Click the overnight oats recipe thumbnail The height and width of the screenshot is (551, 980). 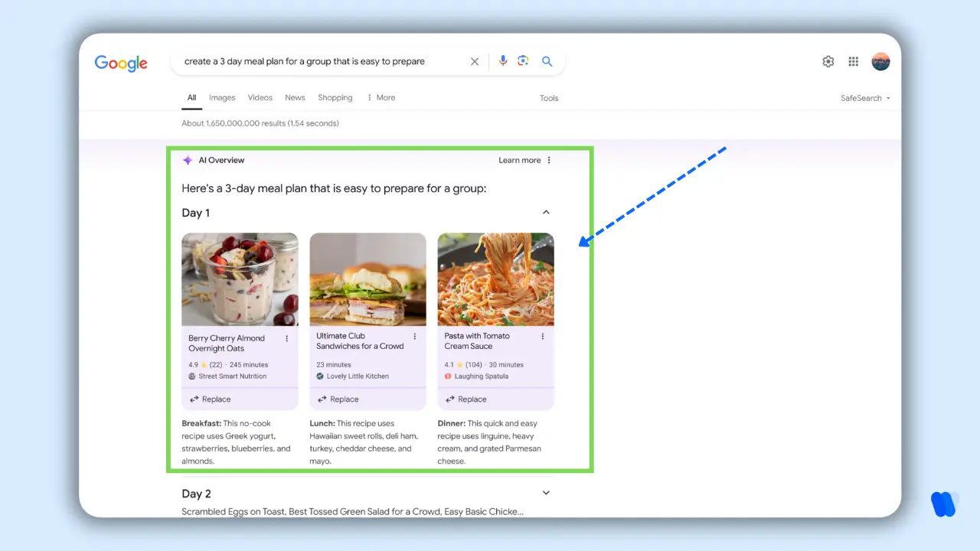point(240,279)
